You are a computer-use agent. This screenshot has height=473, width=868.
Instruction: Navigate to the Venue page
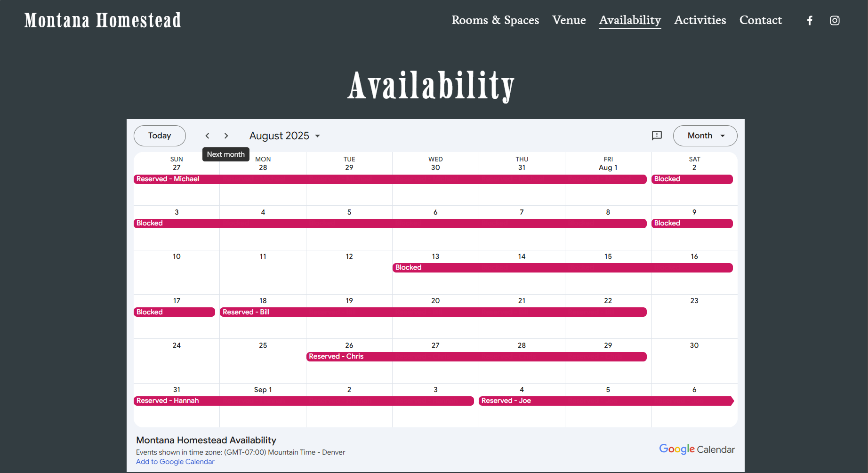[569, 20]
